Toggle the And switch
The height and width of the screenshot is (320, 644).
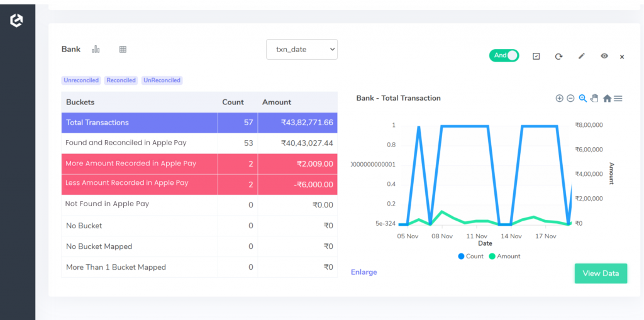pyautogui.click(x=504, y=55)
